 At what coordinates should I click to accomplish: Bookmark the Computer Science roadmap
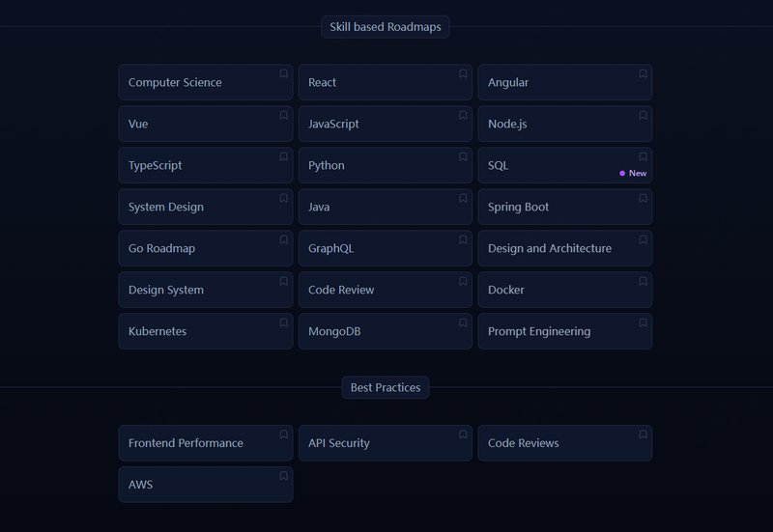pos(284,74)
